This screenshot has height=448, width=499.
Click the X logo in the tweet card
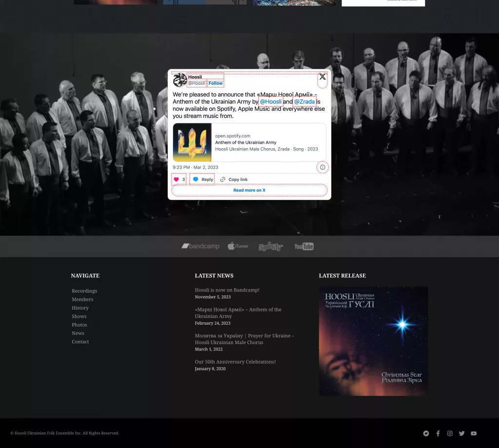coord(322,77)
